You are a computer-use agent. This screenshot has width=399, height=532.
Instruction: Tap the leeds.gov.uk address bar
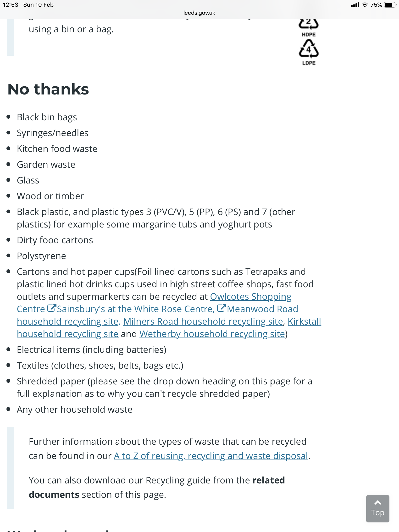(199, 13)
